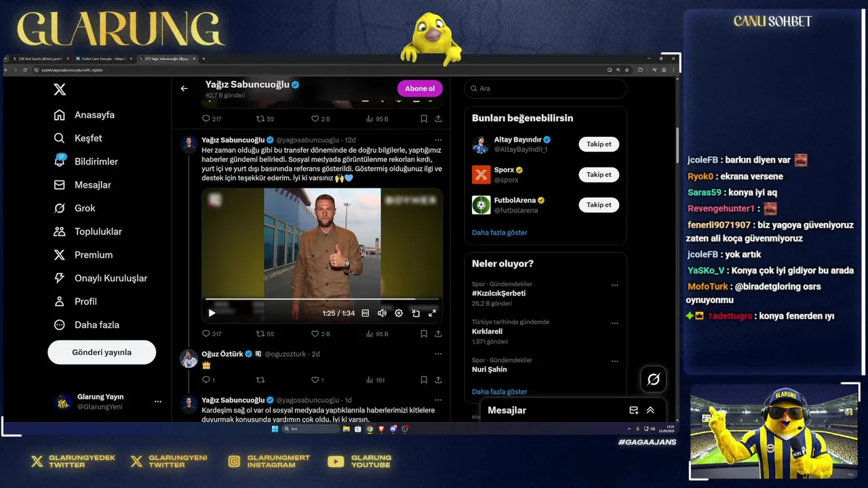Screen dimensions: 868x488
Task: Reply to the video post below player
Action: point(212,333)
